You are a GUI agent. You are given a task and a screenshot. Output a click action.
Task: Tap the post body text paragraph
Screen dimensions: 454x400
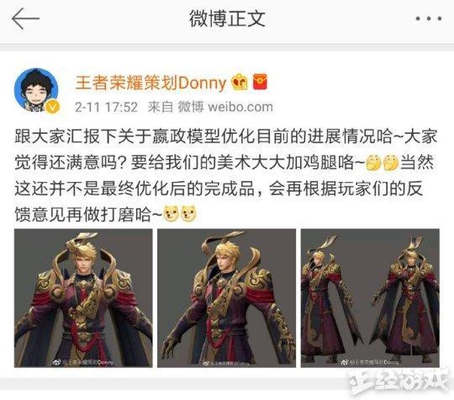[226, 176]
